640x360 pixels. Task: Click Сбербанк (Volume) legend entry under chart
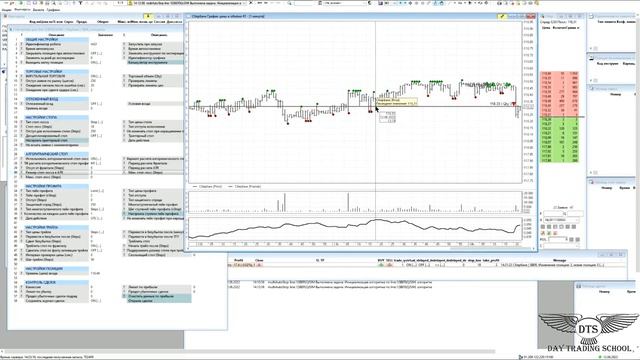pos(244,187)
